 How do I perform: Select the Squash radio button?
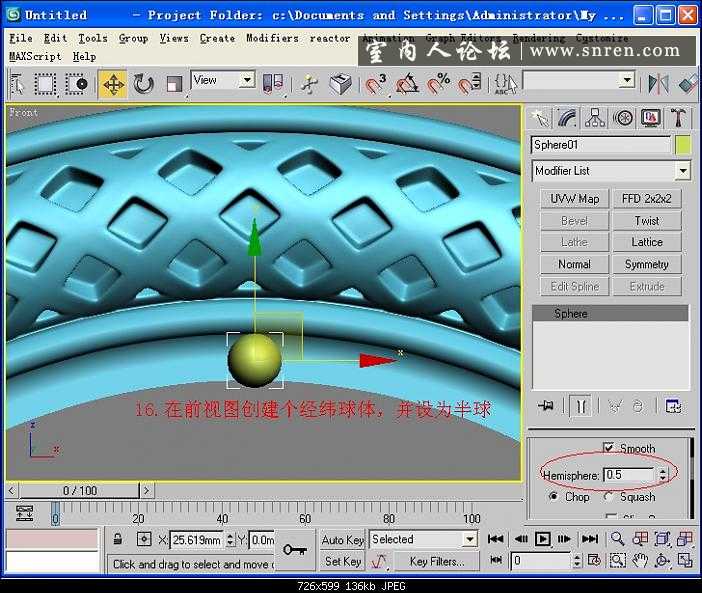tap(608, 496)
